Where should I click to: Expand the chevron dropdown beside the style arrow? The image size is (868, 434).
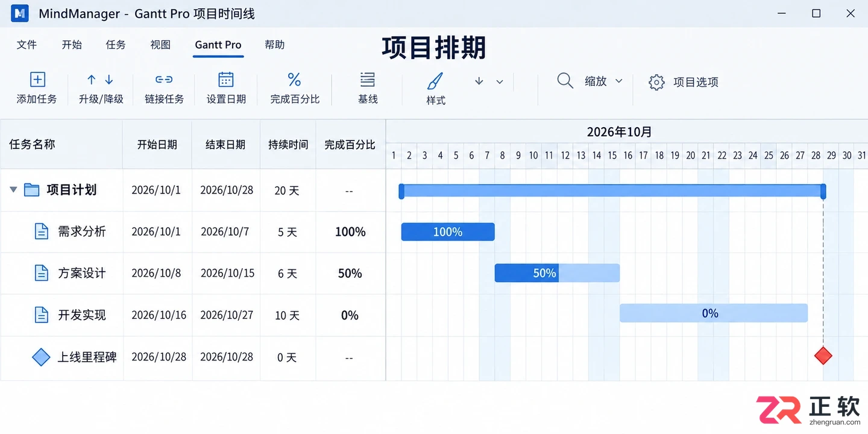pos(500,81)
